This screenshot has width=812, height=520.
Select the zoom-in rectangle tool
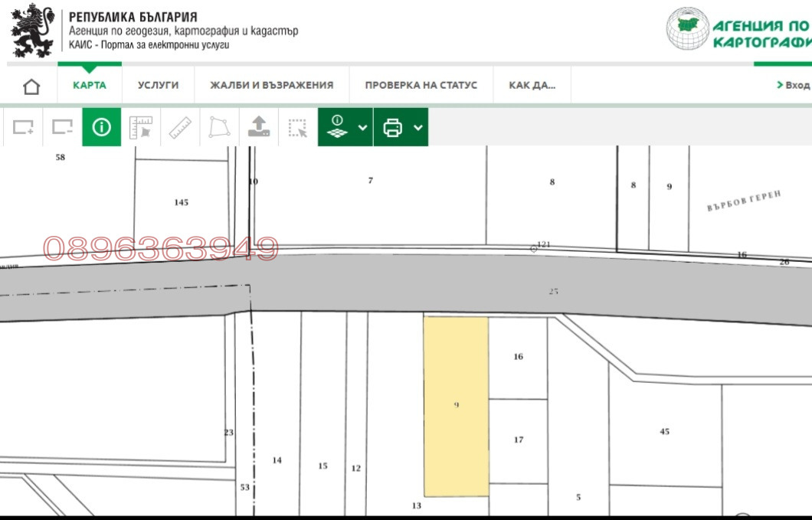[x=23, y=127]
